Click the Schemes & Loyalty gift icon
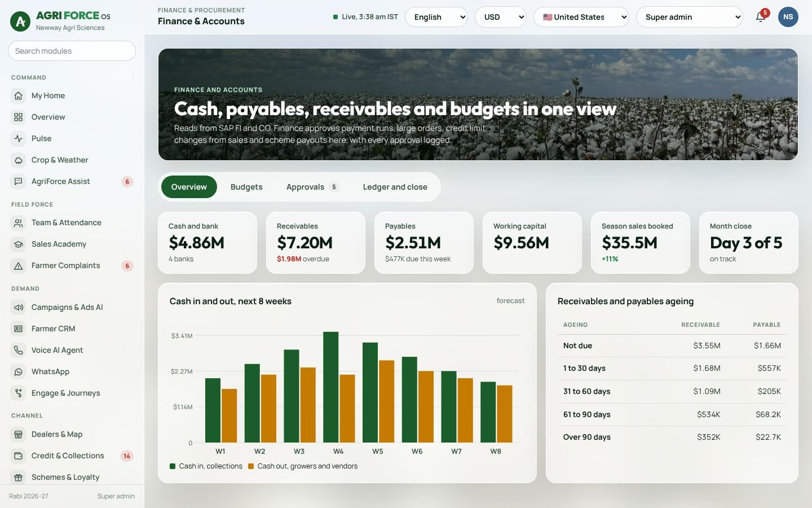Screen dimensions: 812x508 tap(19, 478)
